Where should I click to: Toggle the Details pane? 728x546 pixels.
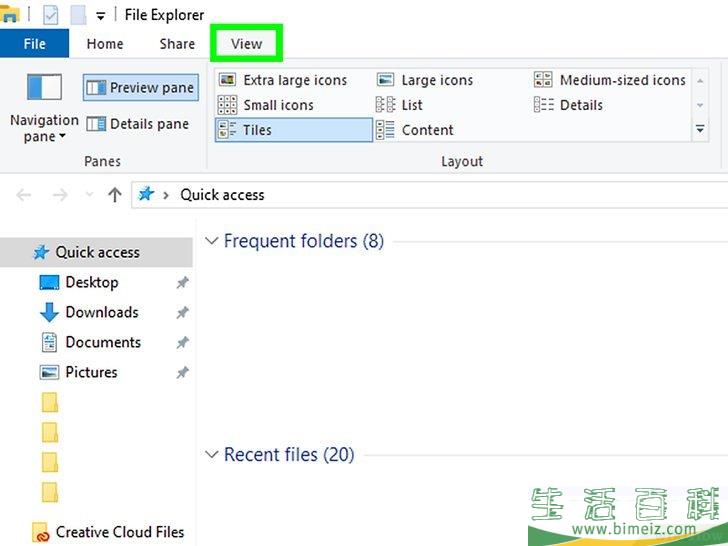click(x=138, y=124)
